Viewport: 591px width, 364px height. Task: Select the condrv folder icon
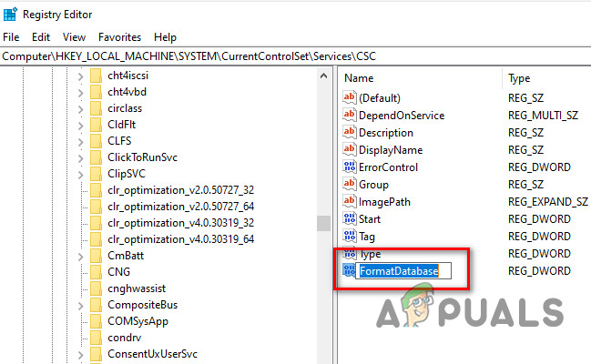point(96,338)
